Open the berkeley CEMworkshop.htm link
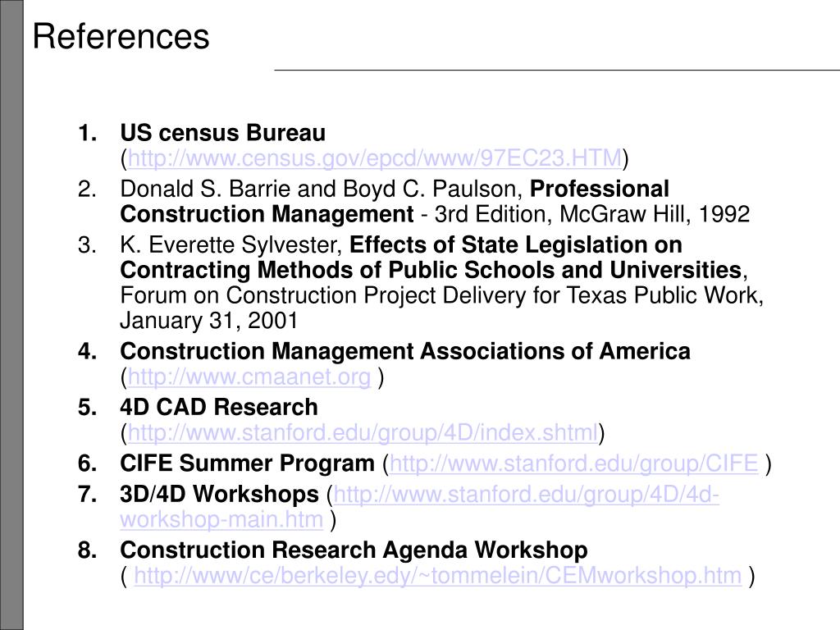 (438, 576)
